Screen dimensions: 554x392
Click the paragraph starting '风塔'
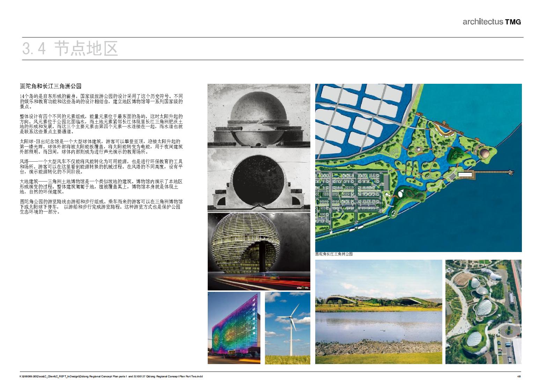(101, 167)
